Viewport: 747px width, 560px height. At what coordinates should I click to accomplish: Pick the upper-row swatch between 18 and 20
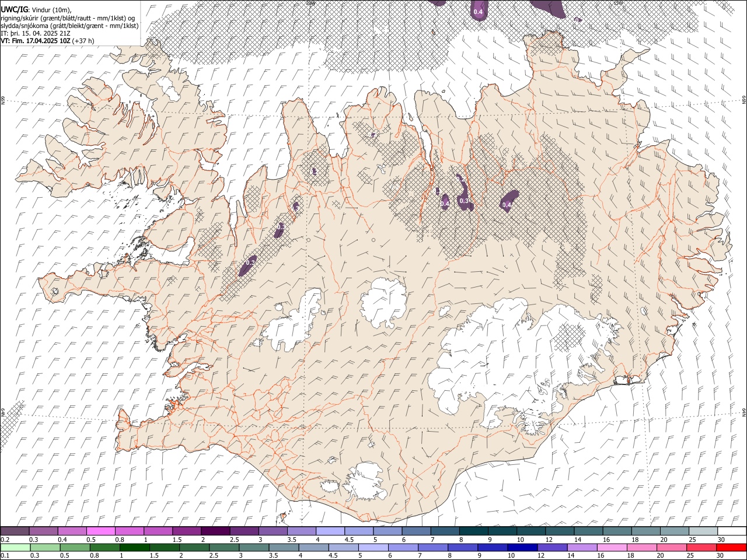tap(645, 531)
